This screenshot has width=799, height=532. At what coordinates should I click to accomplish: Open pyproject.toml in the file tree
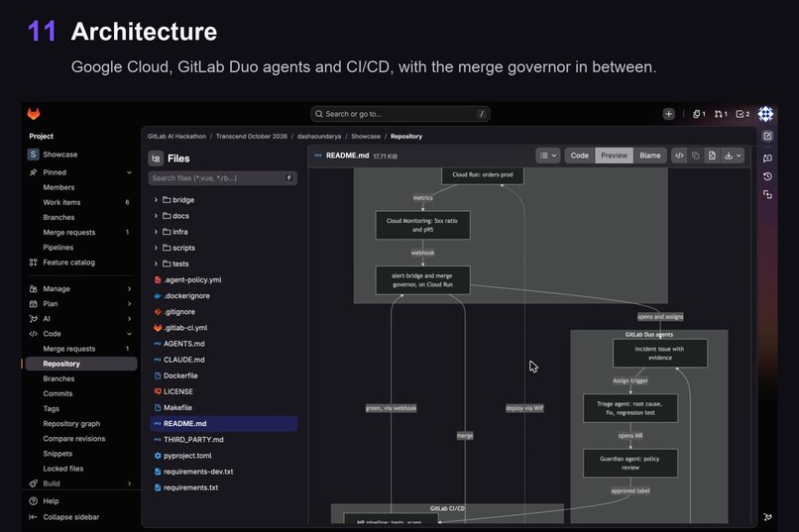(187, 456)
